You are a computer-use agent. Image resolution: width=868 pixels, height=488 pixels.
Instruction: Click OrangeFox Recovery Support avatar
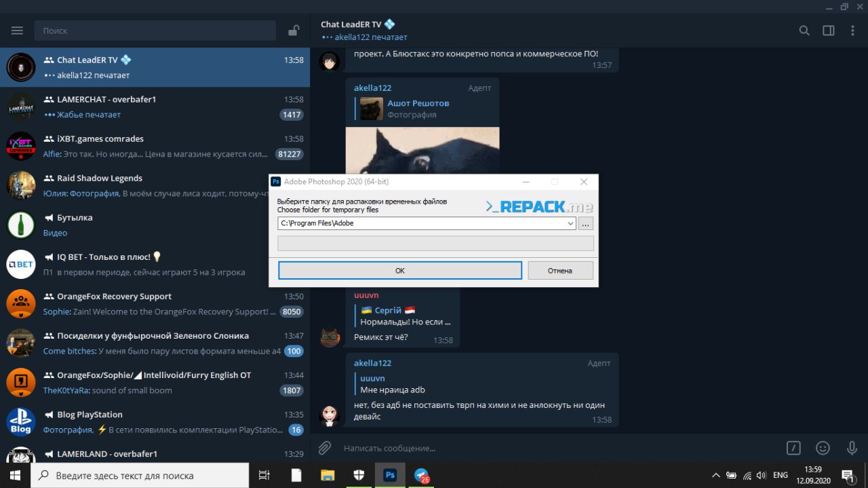21,303
